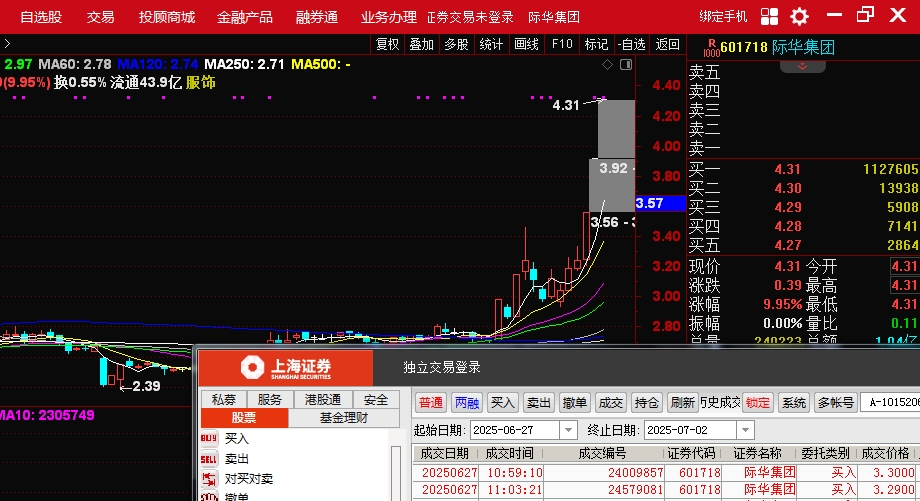Click the 服饰 sector label

[x=201, y=83]
